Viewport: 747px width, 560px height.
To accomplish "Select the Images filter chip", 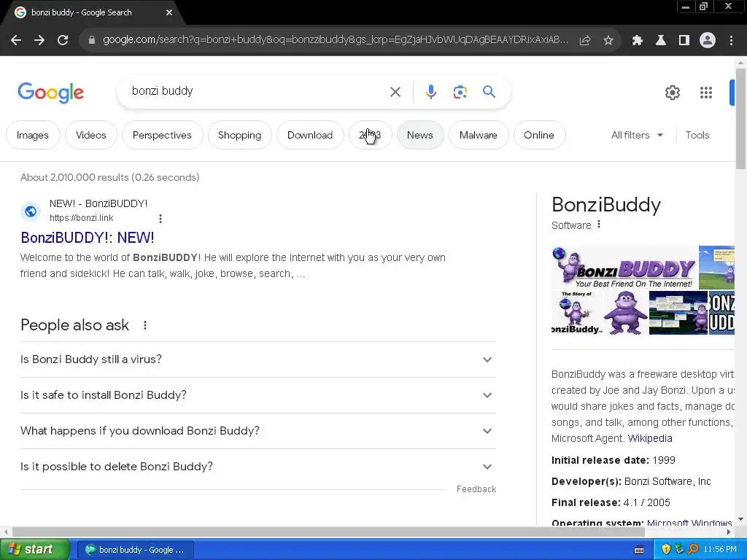I will pos(33,135).
